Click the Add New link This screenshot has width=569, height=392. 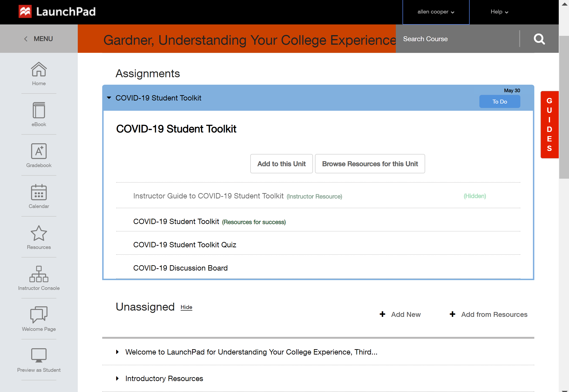pyautogui.click(x=406, y=314)
